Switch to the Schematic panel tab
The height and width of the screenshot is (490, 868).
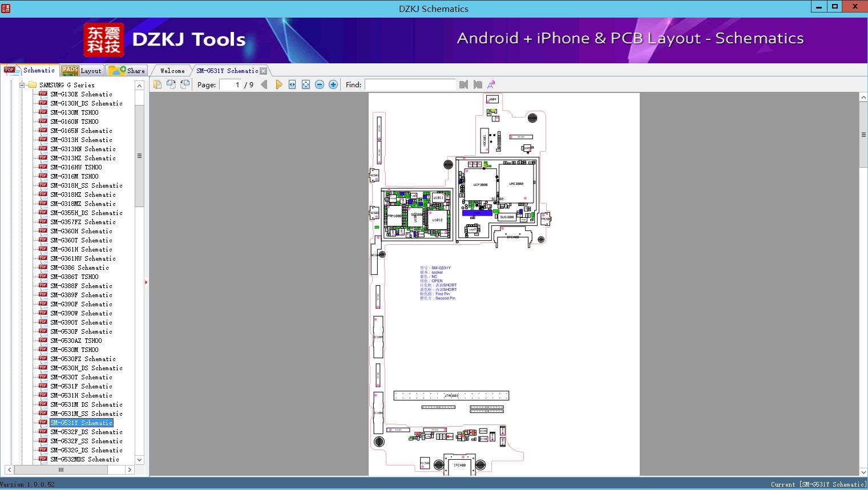pyautogui.click(x=30, y=70)
